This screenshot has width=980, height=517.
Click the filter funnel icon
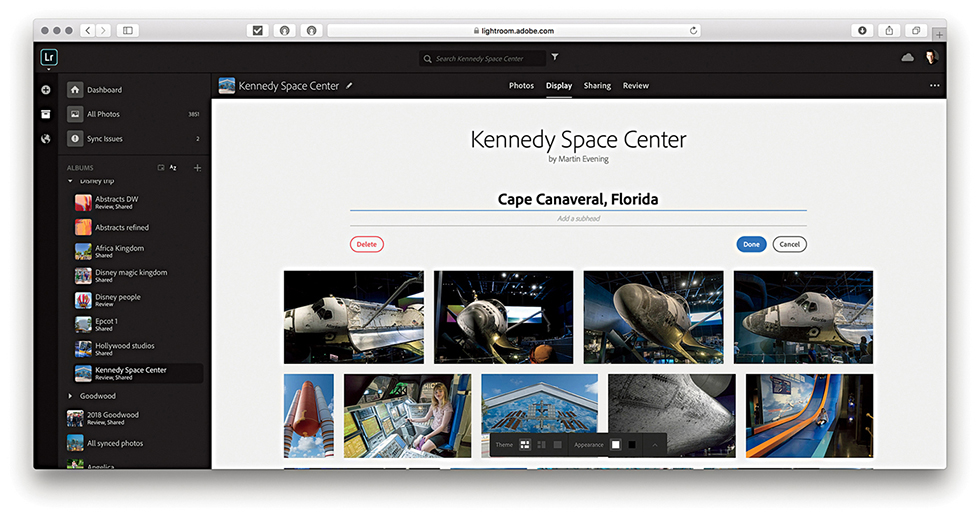[554, 57]
